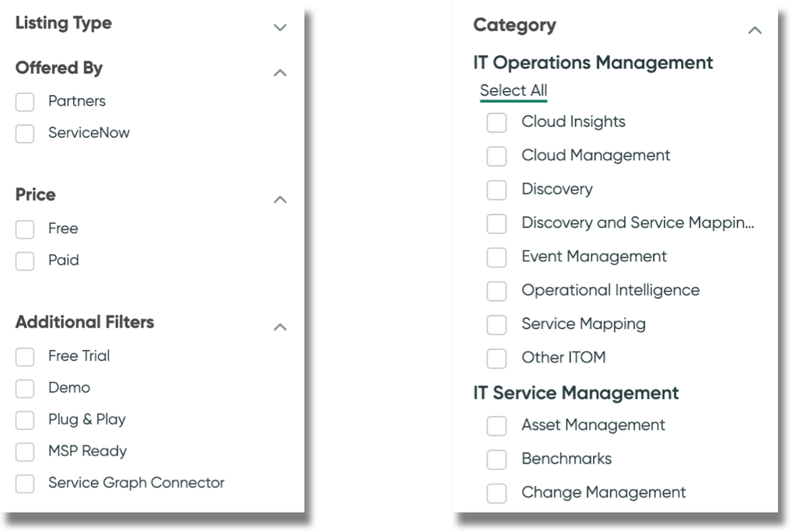
Task: Enable the Partners checkbox
Action: click(x=24, y=101)
